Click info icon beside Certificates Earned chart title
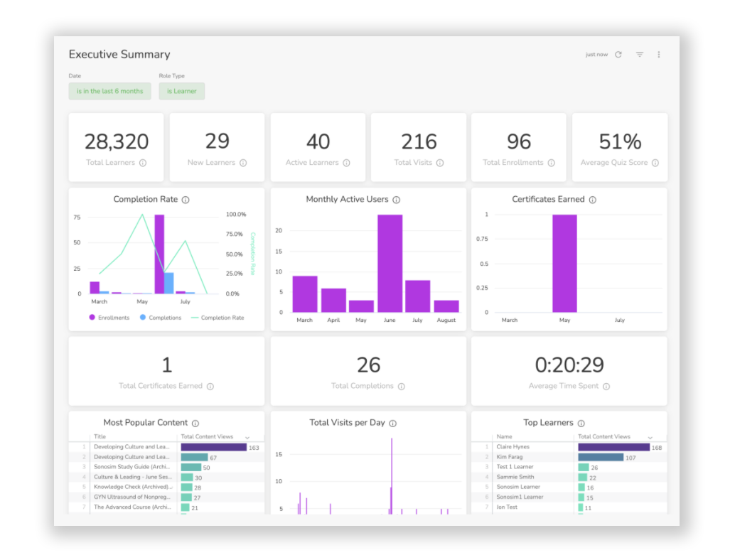 (x=593, y=200)
